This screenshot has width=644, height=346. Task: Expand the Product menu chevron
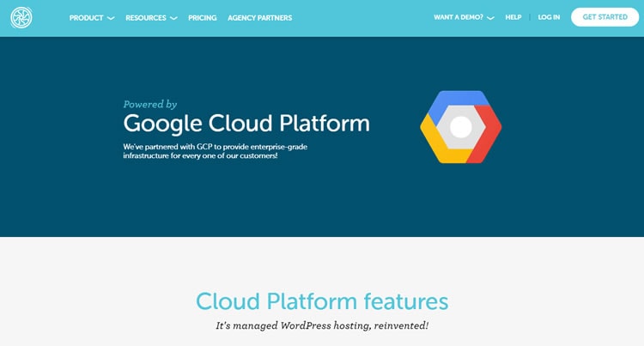pos(111,18)
